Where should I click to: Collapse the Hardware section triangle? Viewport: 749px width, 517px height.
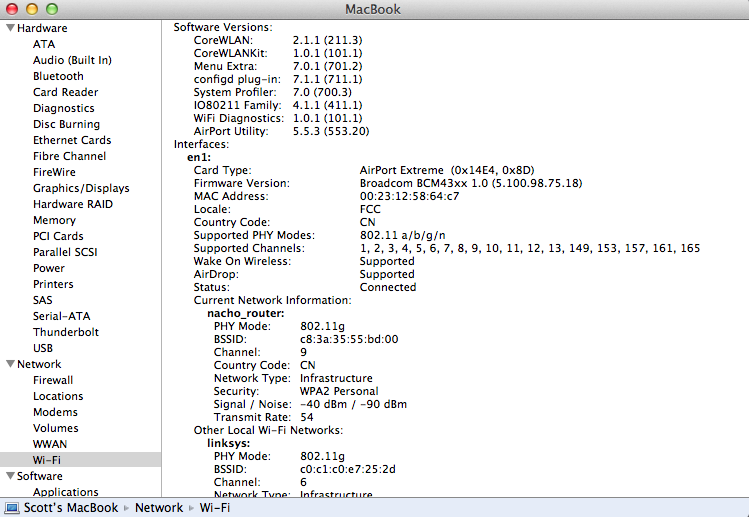click(x=10, y=28)
